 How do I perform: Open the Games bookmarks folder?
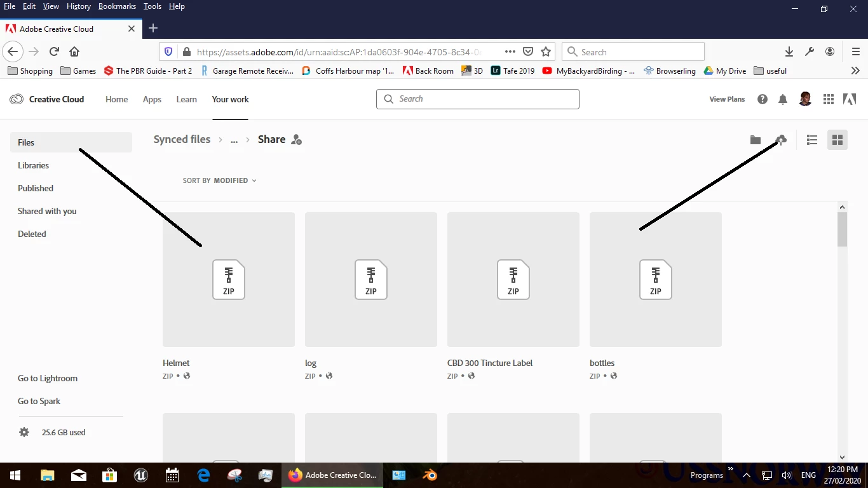click(78, 71)
